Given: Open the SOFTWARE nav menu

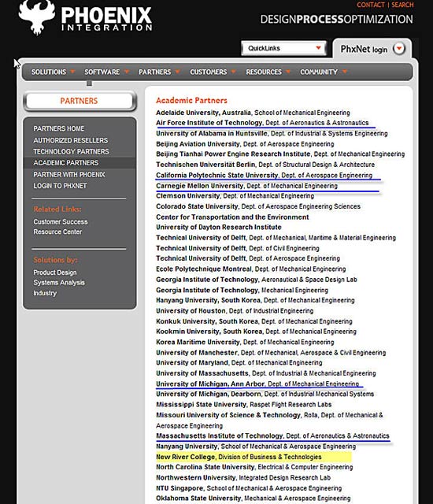Looking at the screenshot, I should point(102,72).
